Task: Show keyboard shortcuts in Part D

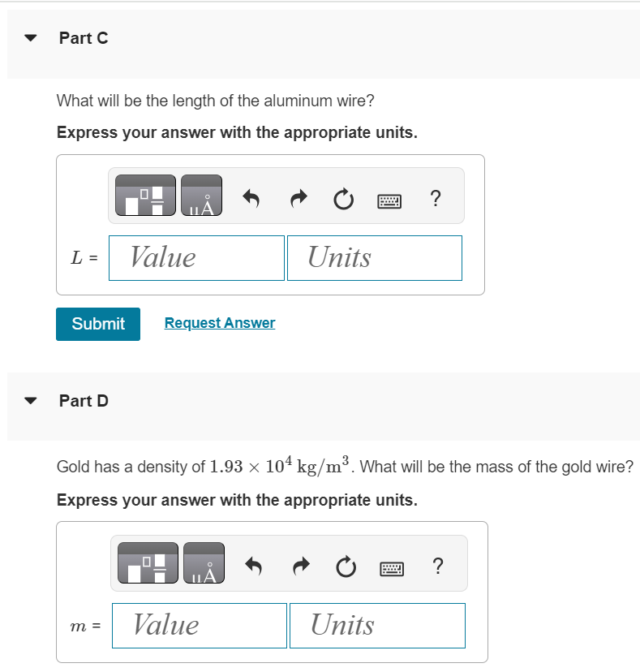Action: [x=392, y=569]
